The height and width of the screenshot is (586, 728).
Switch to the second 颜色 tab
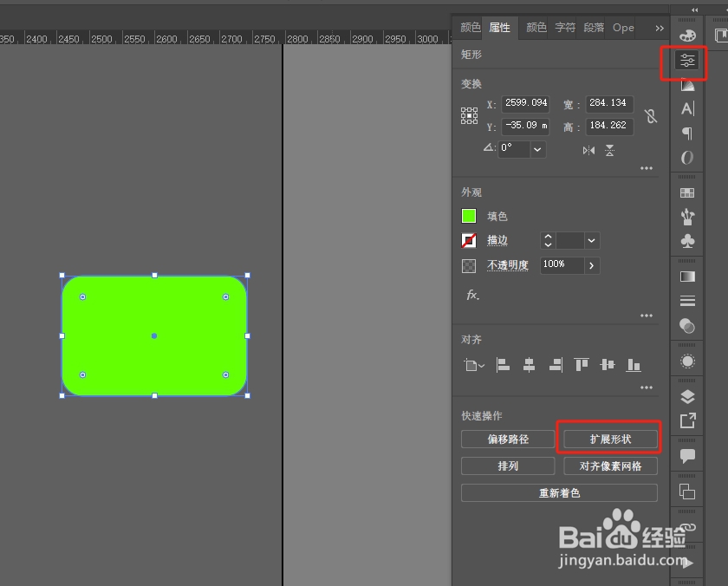pos(536,28)
